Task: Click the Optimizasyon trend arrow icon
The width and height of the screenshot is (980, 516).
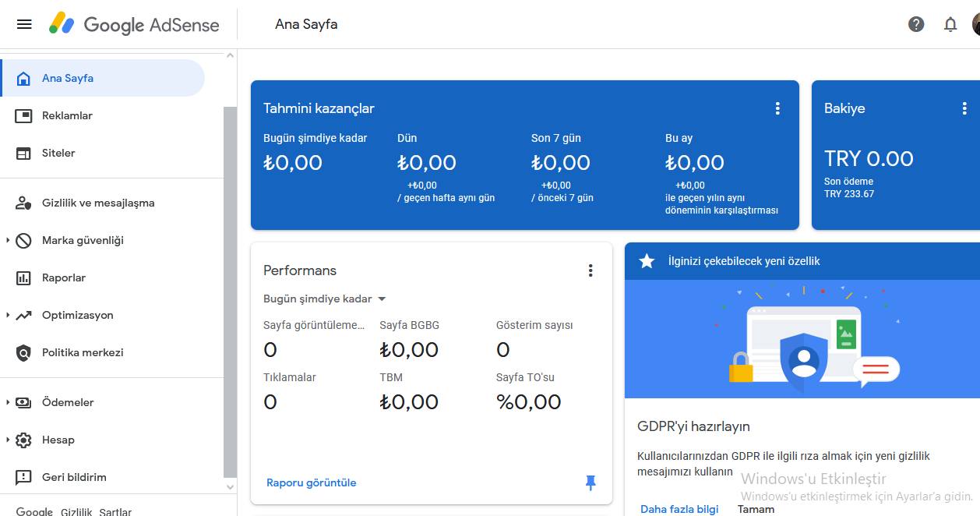Action: coord(24,315)
